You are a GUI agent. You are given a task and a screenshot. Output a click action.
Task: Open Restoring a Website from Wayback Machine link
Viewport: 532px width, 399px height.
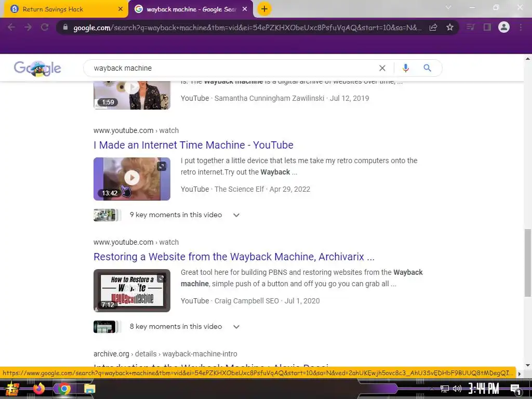(x=234, y=257)
